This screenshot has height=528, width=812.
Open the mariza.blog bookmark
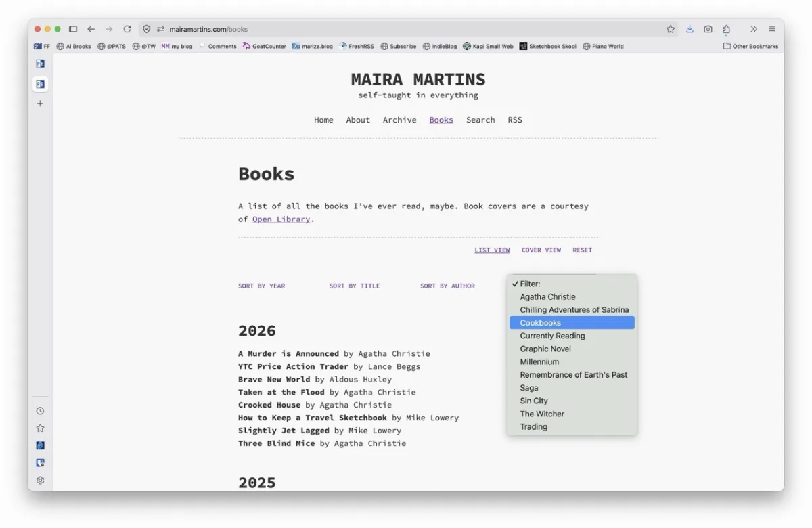pyautogui.click(x=312, y=47)
